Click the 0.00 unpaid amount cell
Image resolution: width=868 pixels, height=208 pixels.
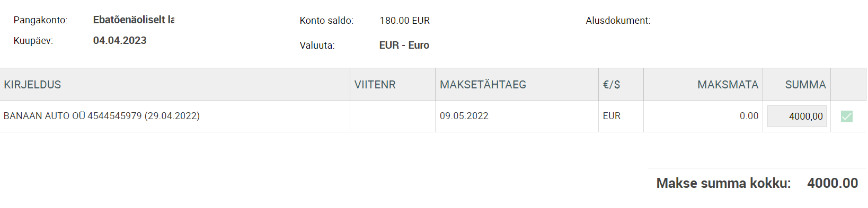(x=749, y=116)
